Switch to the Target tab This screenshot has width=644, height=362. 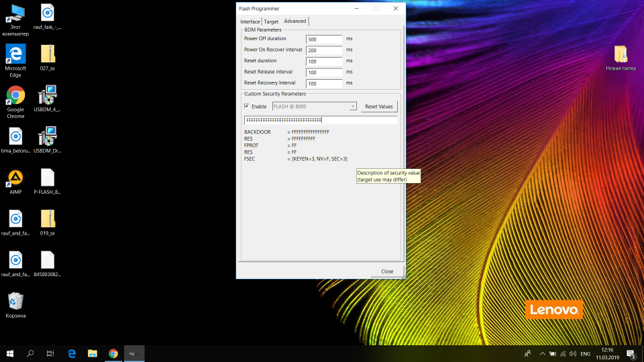(x=271, y=21)
